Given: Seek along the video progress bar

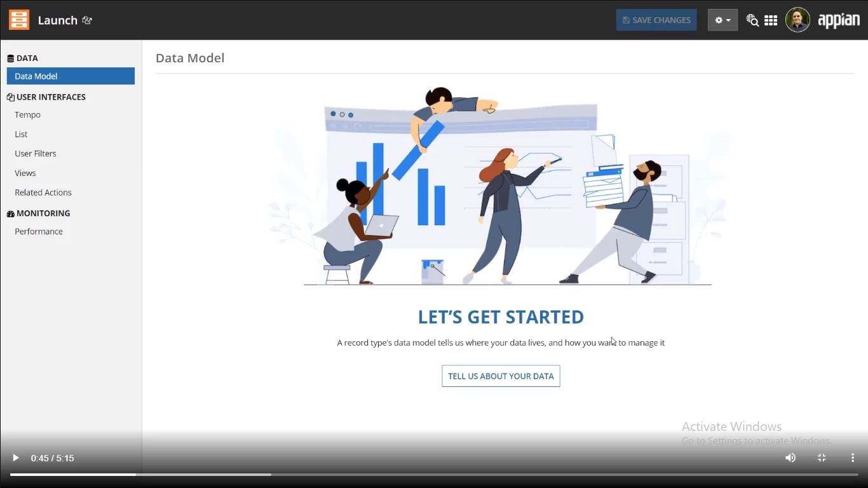Looking at the screenshot, I should click(434, 475).
